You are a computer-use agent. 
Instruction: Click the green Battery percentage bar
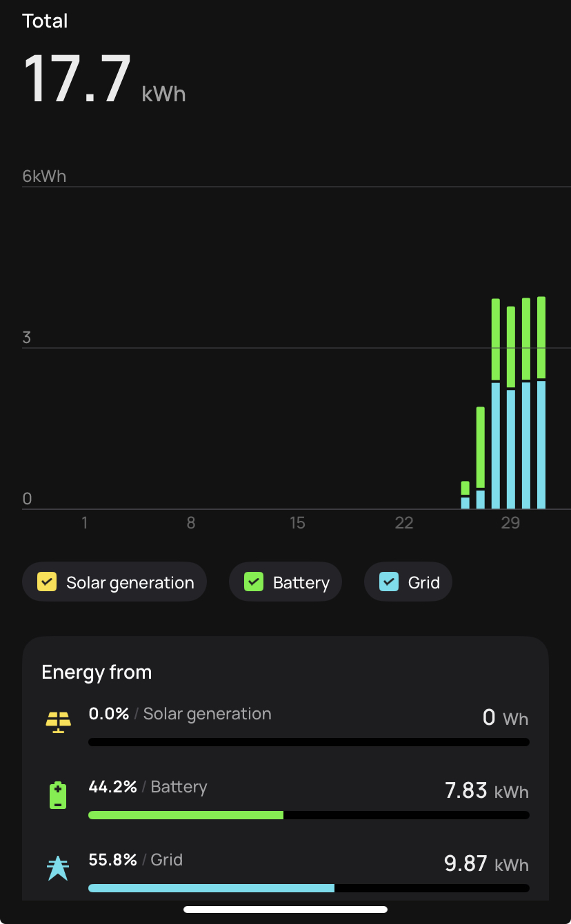(186, 815)
